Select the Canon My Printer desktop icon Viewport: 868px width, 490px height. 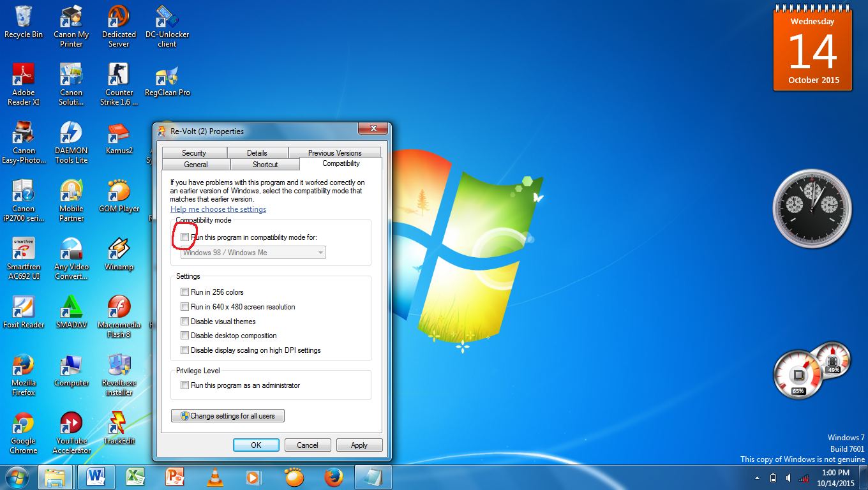71,27
